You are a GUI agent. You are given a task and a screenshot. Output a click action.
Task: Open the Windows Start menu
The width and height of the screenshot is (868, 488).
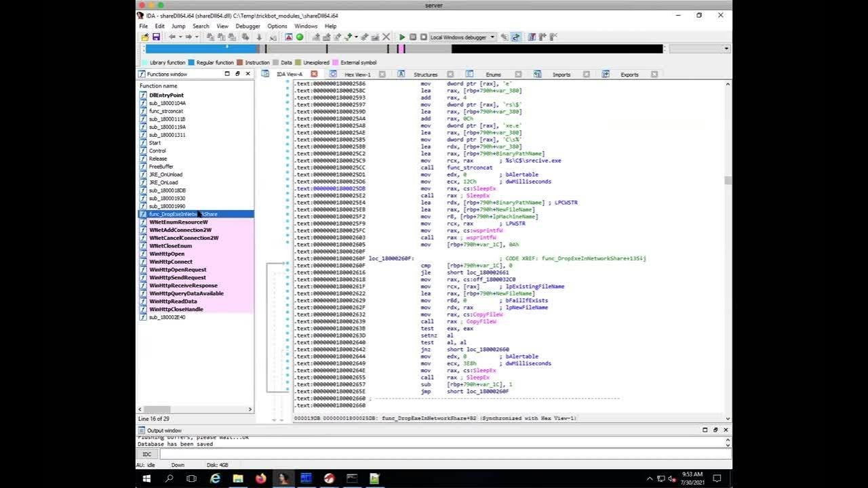click(146, 479)
